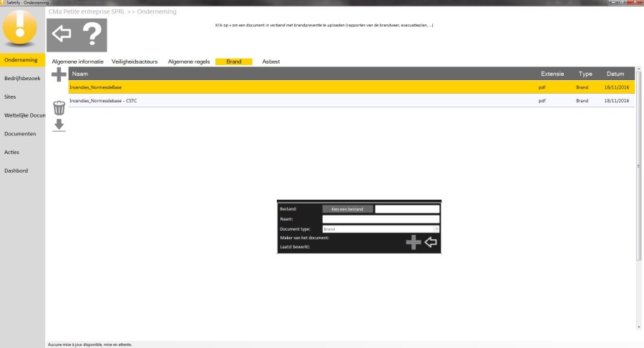Cancel dialog with back arrow icon
The width and height of the screenshot is (644, 348).
tap(431, 242)
